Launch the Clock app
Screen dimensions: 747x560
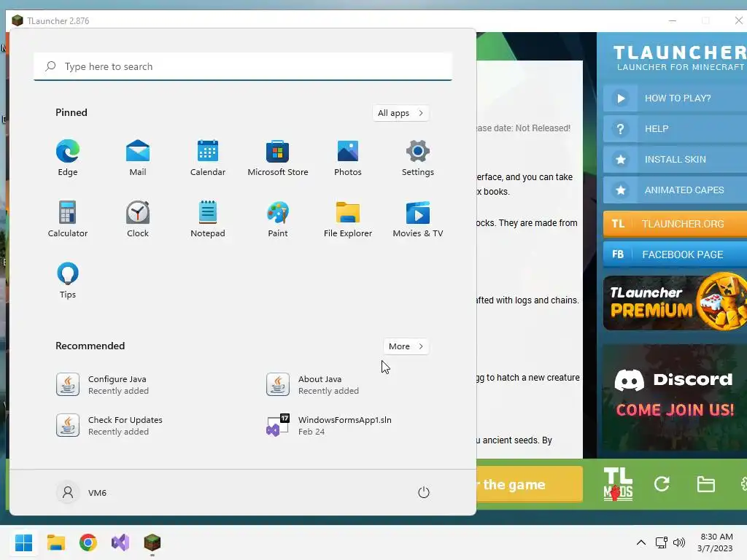pyautogui.click(x=138, y=219)
